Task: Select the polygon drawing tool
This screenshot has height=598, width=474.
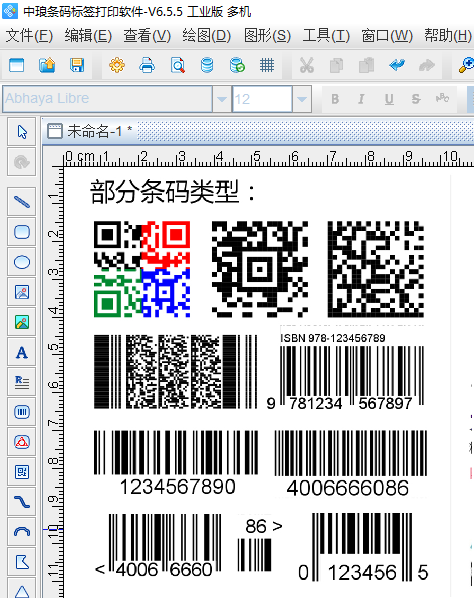Action: click(22, 562)
